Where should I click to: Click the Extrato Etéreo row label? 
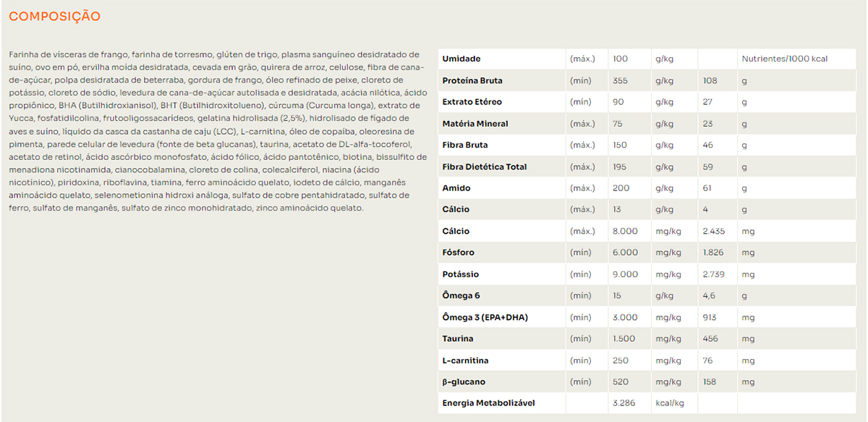coord(472,102)
